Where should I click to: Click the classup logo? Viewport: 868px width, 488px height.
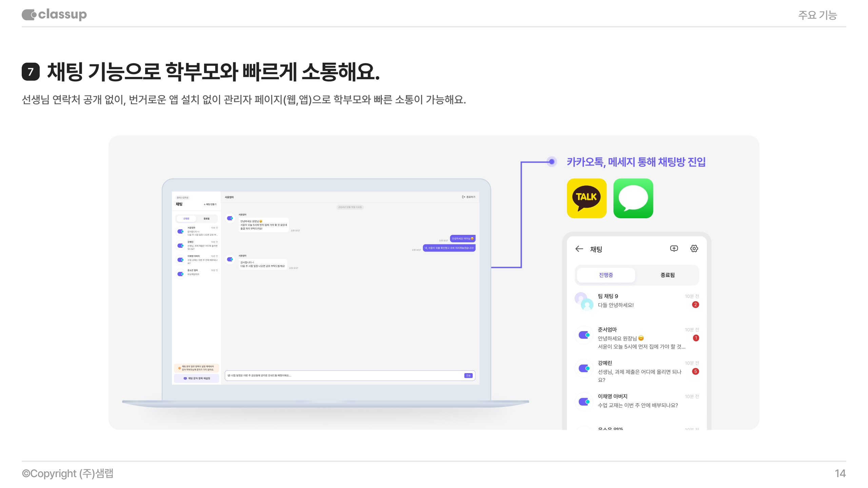point(54,15)
